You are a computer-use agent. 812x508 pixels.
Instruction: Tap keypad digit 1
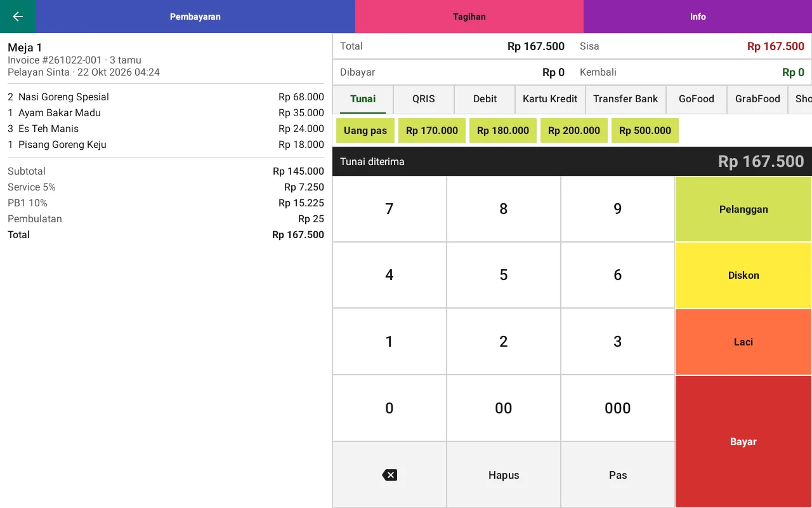[390, 342]
